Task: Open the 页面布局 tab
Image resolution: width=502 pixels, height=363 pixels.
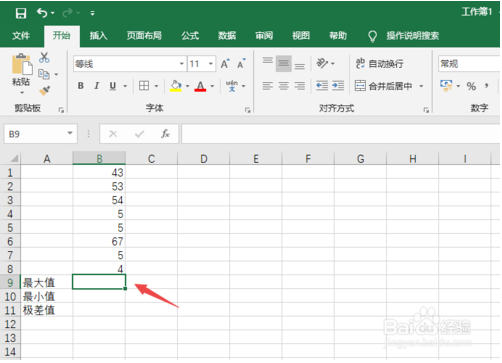Action: 144,35
